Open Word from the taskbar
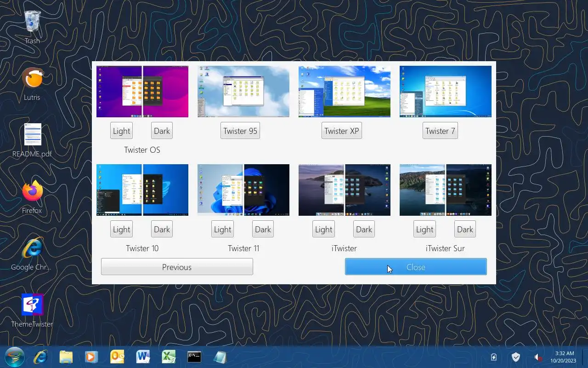This screenshot has height=368, width=588. tap(143, 357)
